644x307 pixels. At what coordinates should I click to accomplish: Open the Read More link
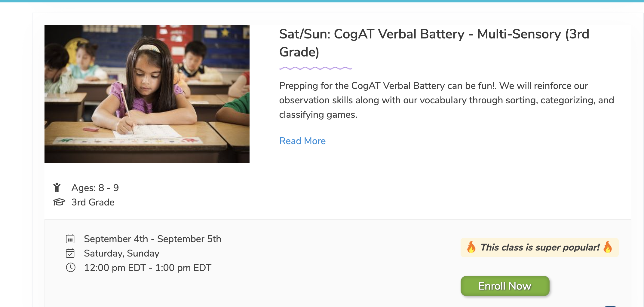point(302,141)
